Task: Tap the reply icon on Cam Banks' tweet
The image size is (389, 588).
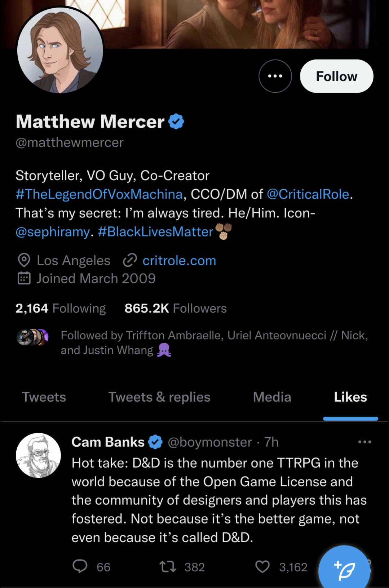Action: 80,566
